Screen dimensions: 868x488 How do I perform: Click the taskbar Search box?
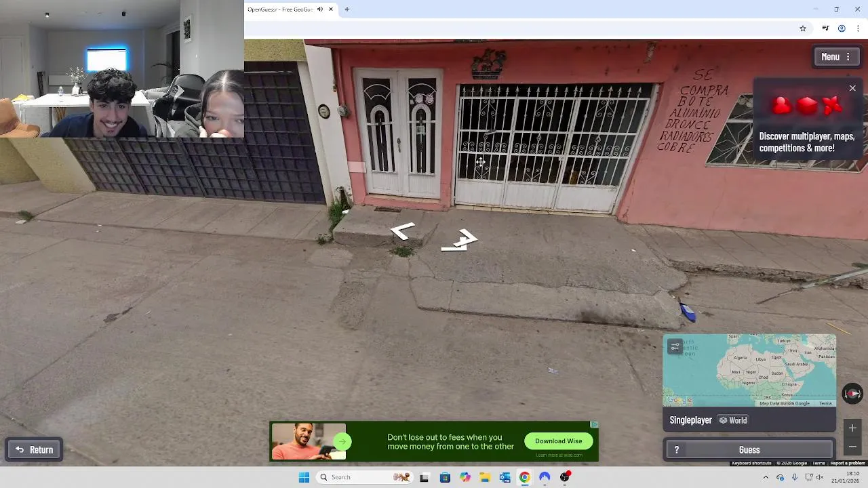365,477
